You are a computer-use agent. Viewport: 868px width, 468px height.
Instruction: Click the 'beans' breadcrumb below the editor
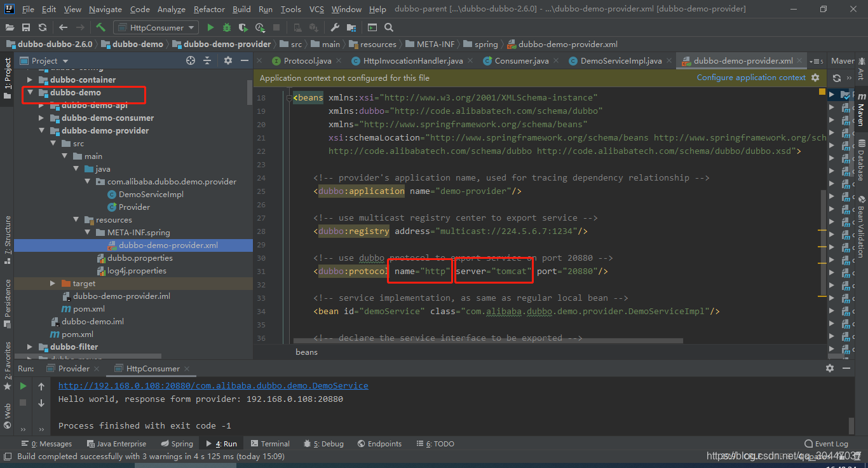point(306,352)
